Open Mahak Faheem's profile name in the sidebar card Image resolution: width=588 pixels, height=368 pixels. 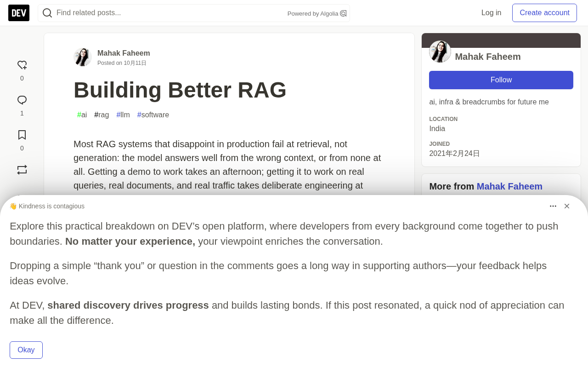488,57
